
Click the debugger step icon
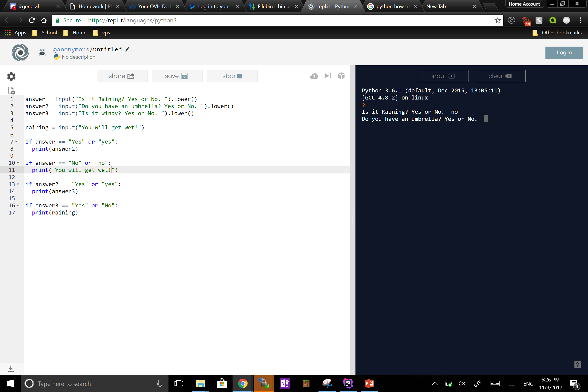(x=328, y=76)
